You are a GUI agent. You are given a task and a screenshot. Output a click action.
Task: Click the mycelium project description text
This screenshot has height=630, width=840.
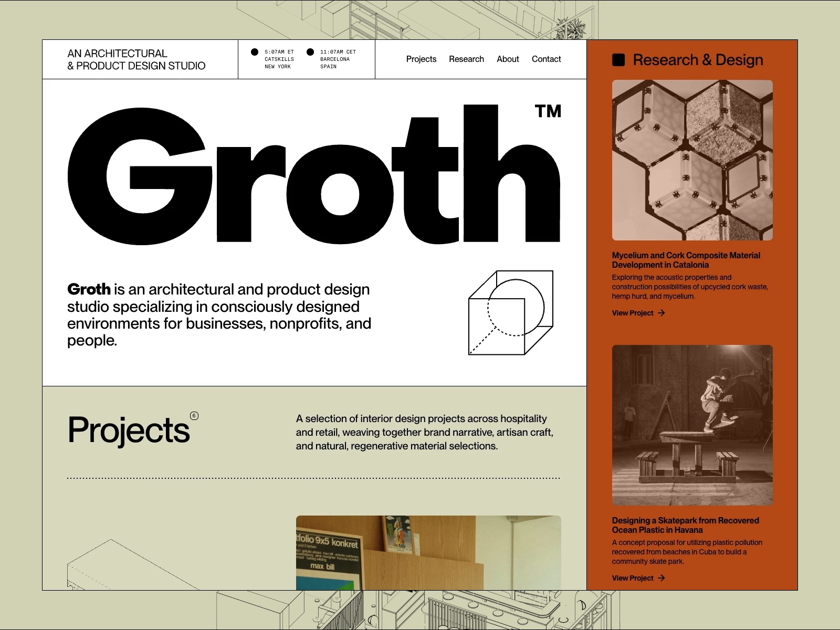coord(689,287)
